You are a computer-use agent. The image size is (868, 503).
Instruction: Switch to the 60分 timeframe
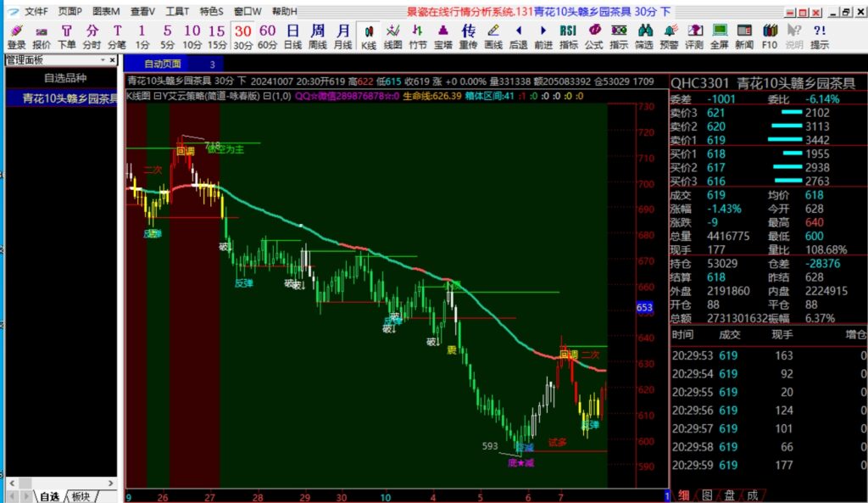tap(268, 36)
